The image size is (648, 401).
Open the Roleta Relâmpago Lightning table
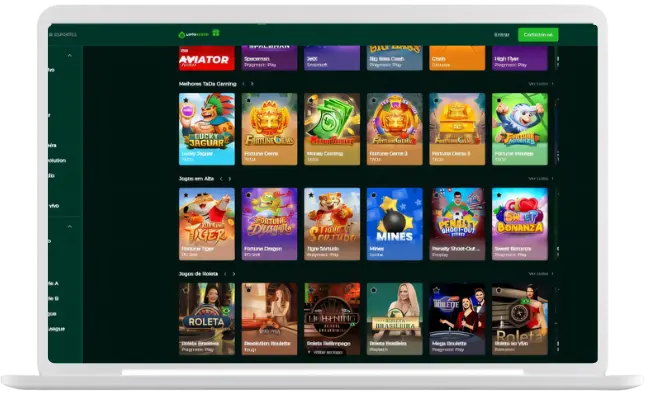pyautogui.click(x=332, y=319)
